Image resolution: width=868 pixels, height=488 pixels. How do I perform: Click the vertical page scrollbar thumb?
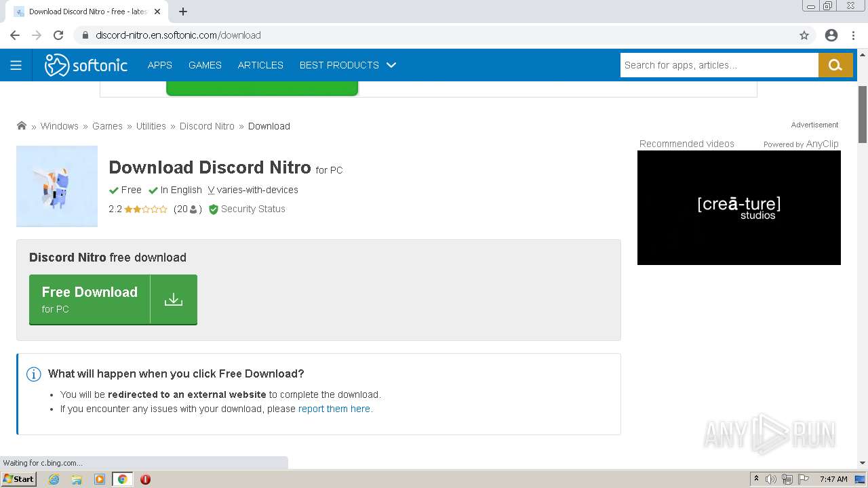click(863, 115)
